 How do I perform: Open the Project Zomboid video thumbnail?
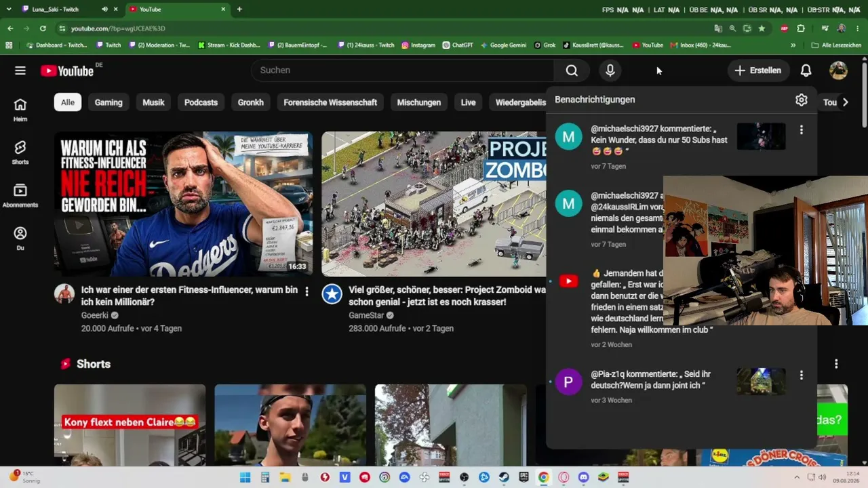click(434, 204)
